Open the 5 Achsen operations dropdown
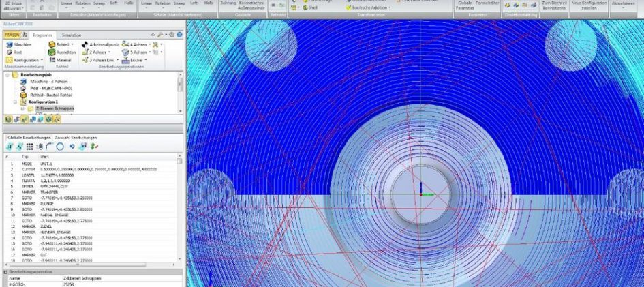Screen dimensions: 644x287 (136, 52)
